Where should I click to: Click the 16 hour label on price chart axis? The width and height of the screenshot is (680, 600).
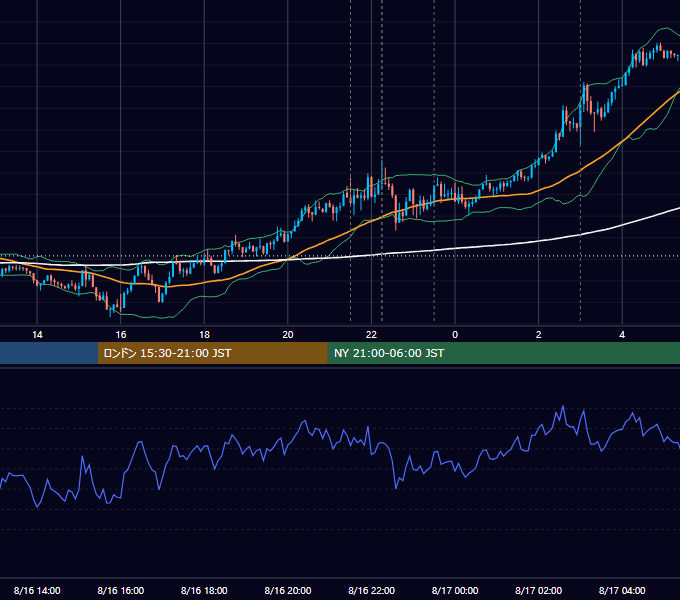click(x=121, y=335)
